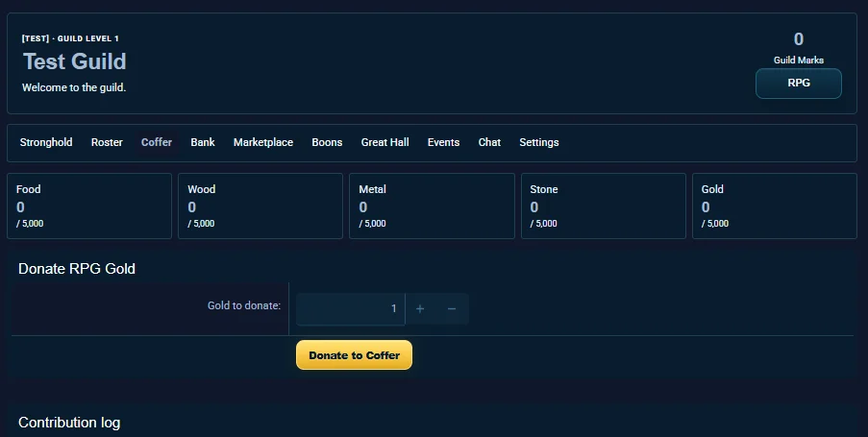
Task: Open the Events tab
Action: pos(443,142)
